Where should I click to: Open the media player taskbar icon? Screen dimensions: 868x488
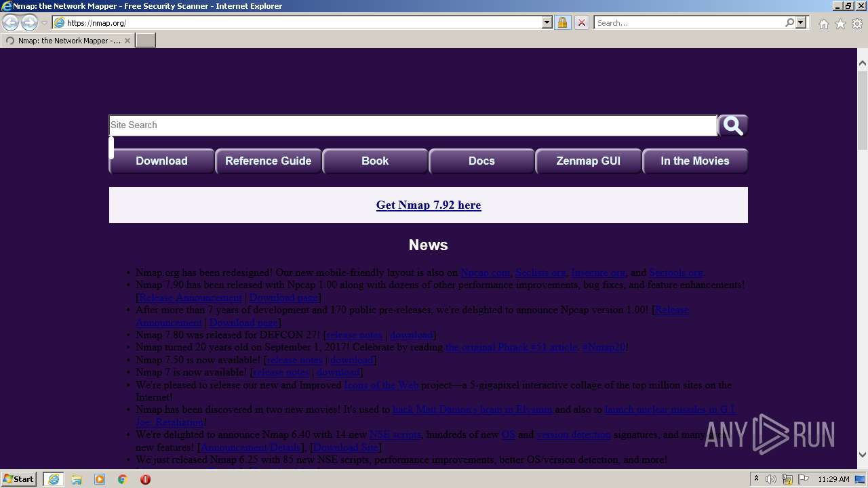click(x=100, y=479)
